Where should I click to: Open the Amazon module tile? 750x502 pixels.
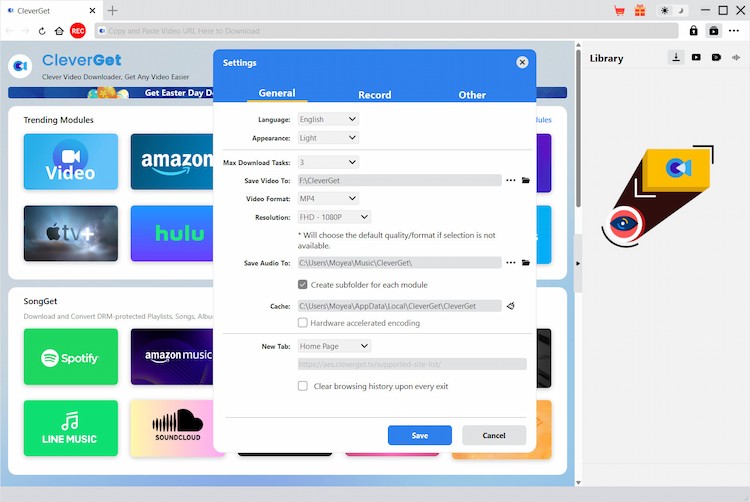tap(172, 162)
